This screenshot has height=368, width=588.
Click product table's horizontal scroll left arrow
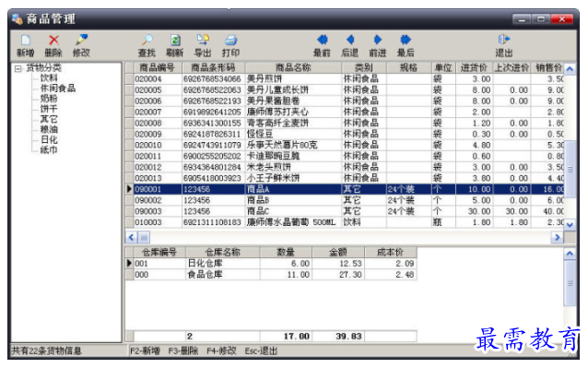pyautogui.click(x=131, y=237)
